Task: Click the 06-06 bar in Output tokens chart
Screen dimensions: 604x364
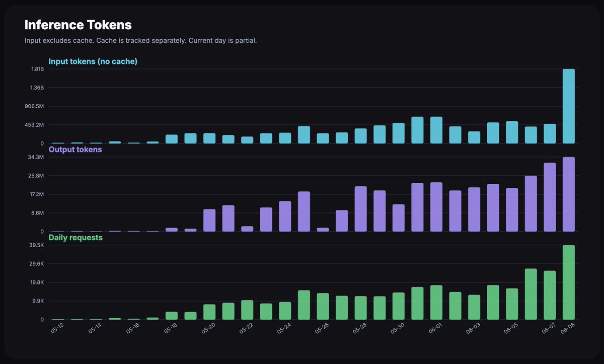Action: point(531,204)
